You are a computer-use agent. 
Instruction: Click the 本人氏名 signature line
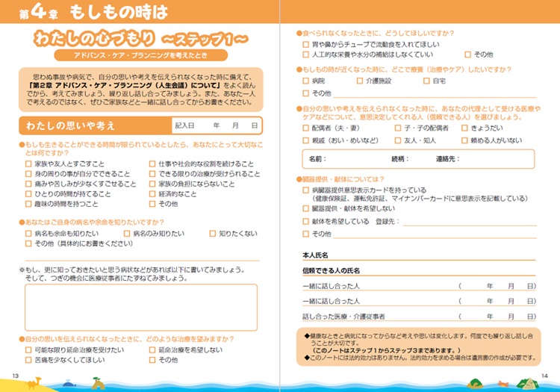click(x=419, y=255)
